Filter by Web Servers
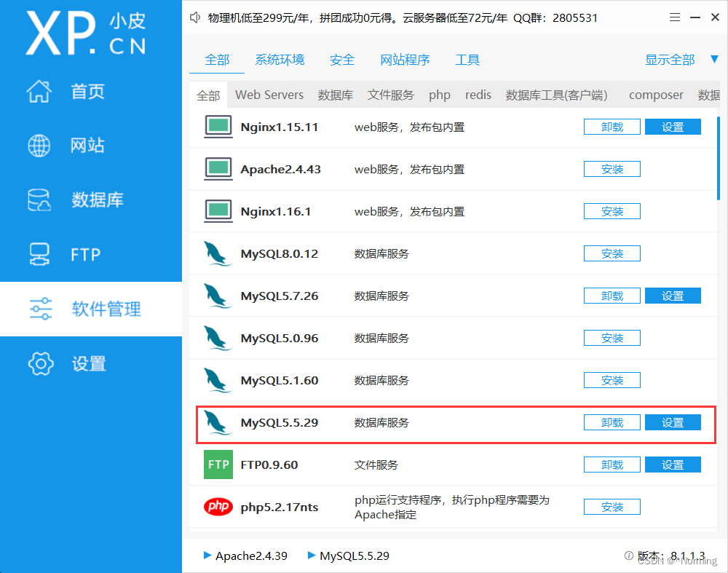This screenshot has height=573, width=728. coord(269,95)
